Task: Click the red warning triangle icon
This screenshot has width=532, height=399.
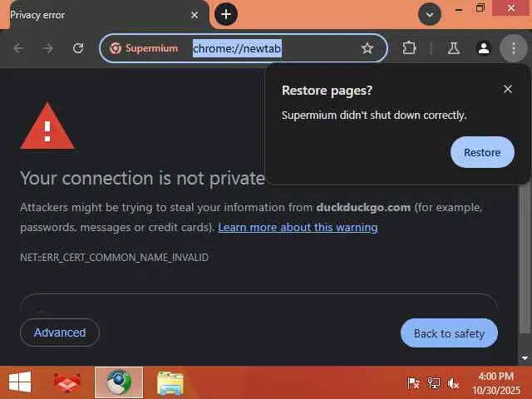Action: (x=47, y=126)
